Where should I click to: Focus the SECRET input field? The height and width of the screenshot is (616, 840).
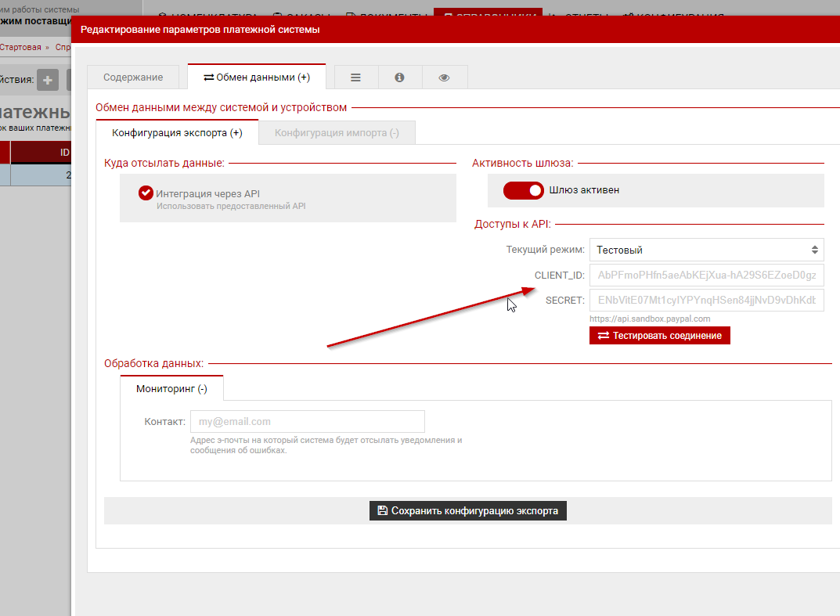coord(706,301)
